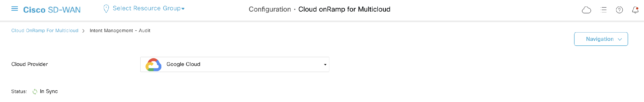Click the In Sync status text
Screen dimensions: 644x102
click(x=49, y=91)
